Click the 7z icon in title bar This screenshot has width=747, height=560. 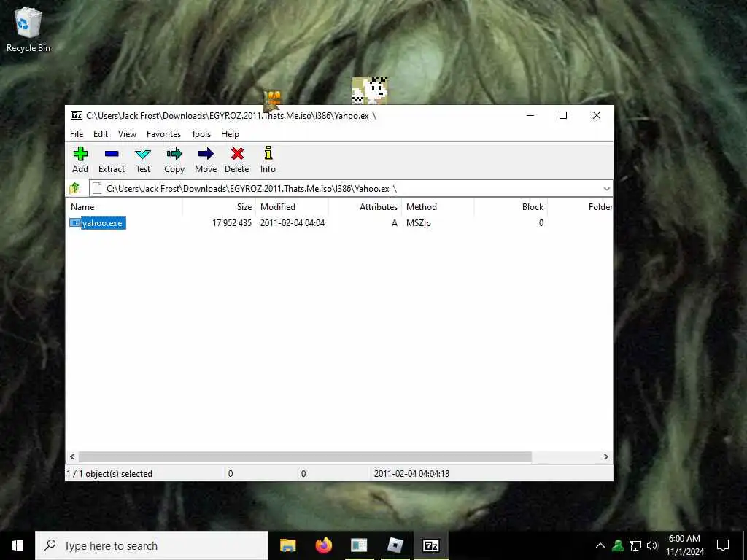[76, 115]
